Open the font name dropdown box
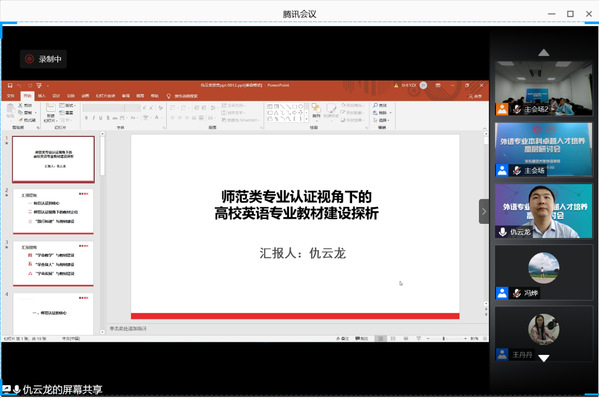 pos(104,108)
